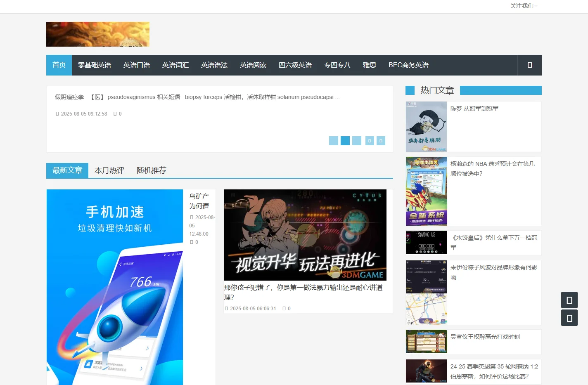Viewport: 588px width, 385px height.
Task: Click comment count on 那你孩子犯错了 article
Action: (287, 309)
